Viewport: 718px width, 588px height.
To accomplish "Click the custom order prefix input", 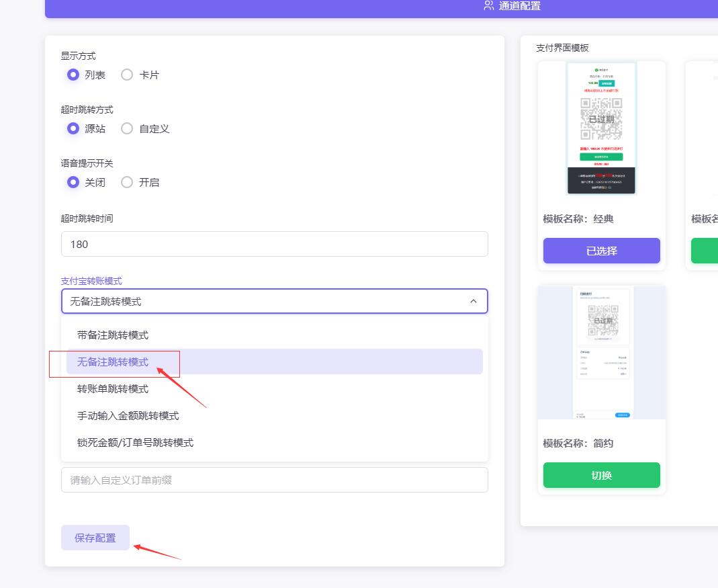I will tap(274, 480).
